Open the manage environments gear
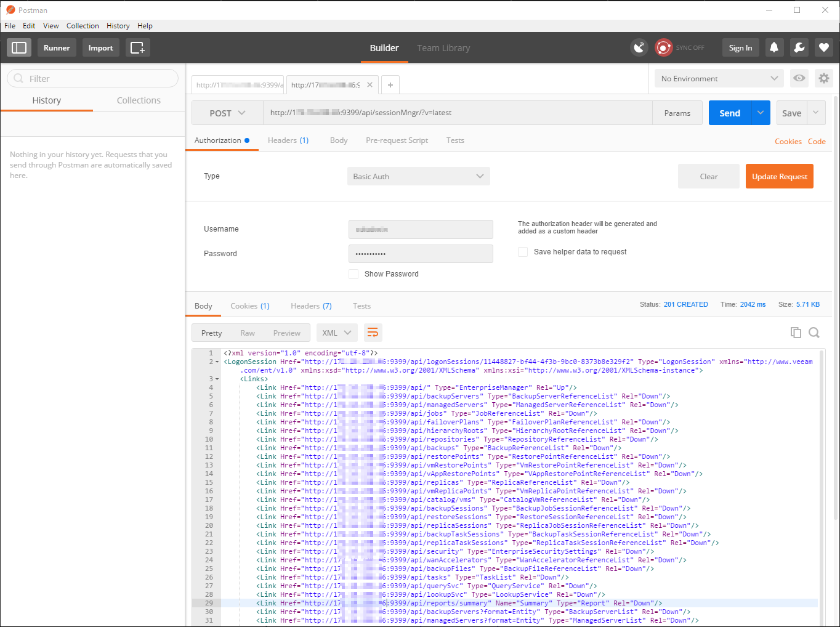Viewport: 840px width, 627px height. click(824, 78)
